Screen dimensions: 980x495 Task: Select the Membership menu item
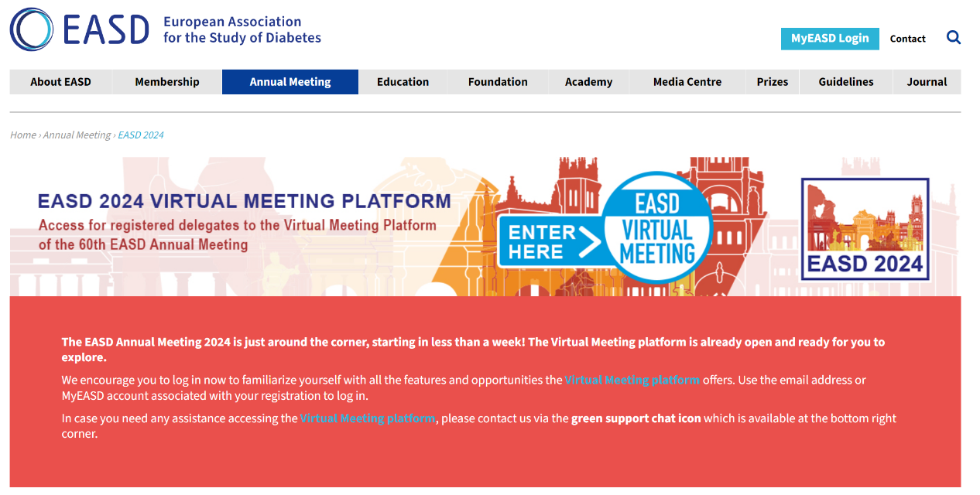point(166,82)
